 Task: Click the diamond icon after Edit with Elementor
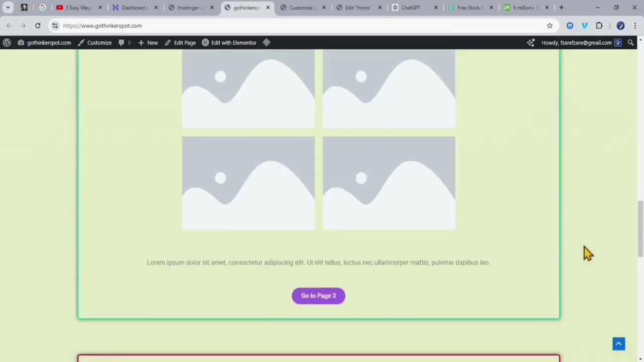tap(267, 43)
